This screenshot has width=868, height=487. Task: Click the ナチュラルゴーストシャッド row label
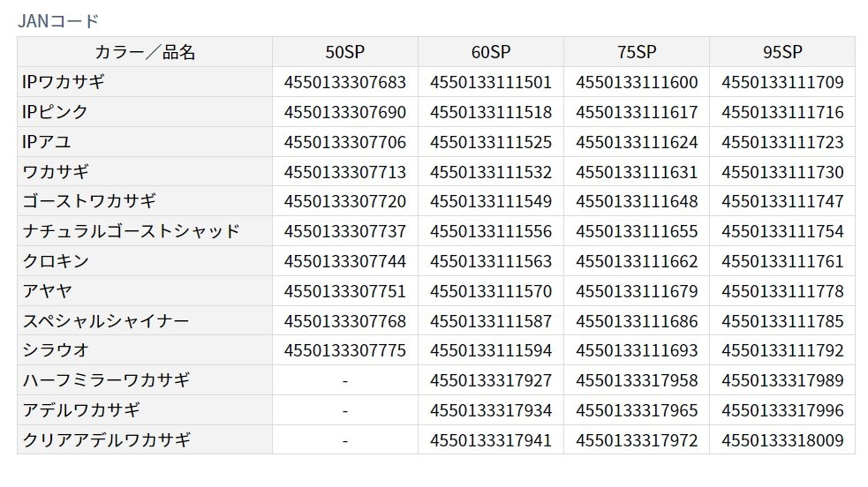click(131, 231)
